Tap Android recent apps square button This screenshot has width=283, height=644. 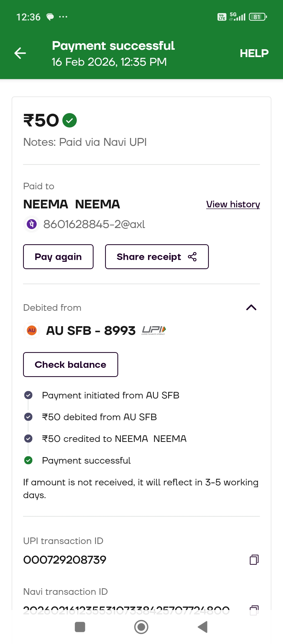pyautogui.click(x=80, y=627)
